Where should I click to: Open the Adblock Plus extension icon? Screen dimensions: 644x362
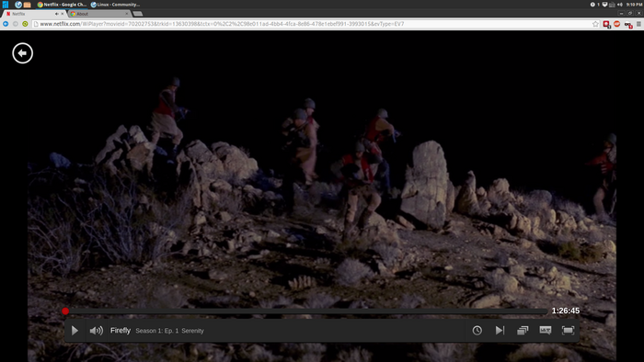click(617, 24)
